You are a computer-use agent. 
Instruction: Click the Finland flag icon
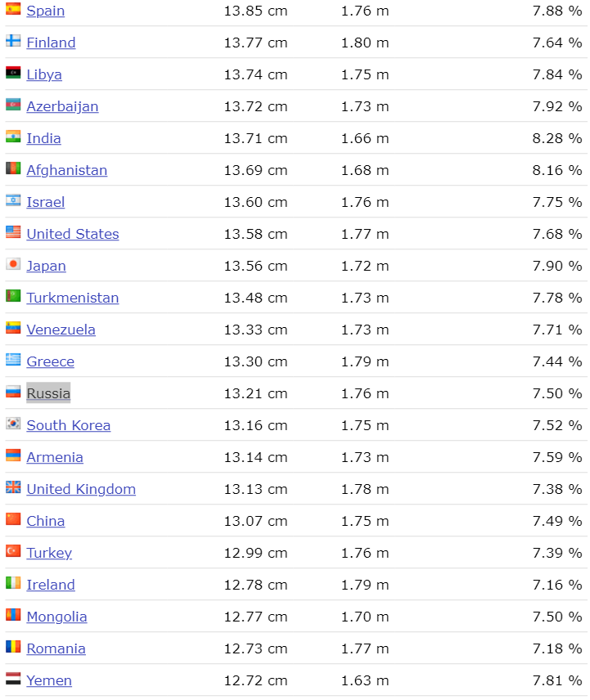13,42
